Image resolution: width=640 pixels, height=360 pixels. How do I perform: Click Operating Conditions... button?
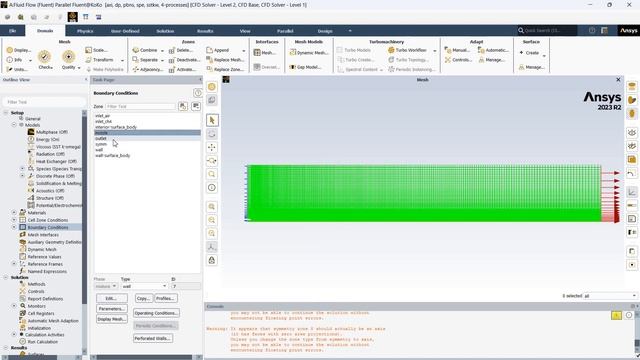(x=156, y=313)
